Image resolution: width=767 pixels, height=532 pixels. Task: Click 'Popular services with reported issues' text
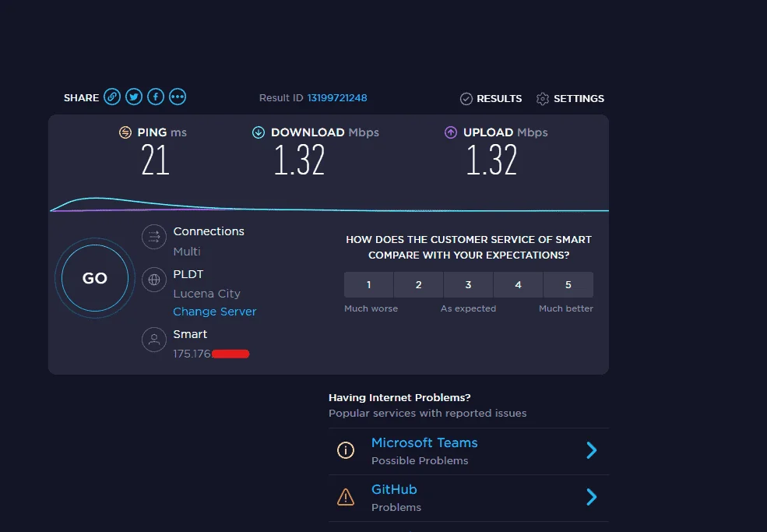click(427, 413)
